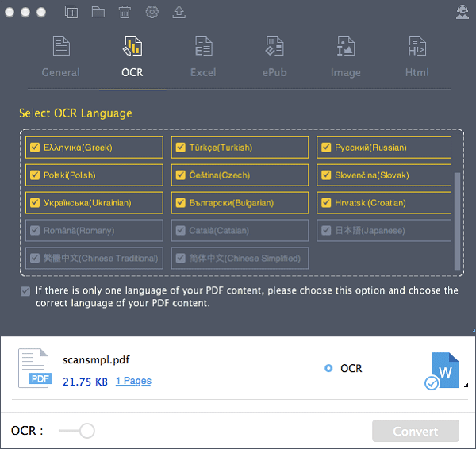Click the Excel sheet icon
Screen dimensions: 476x449
tap(203, 46)
